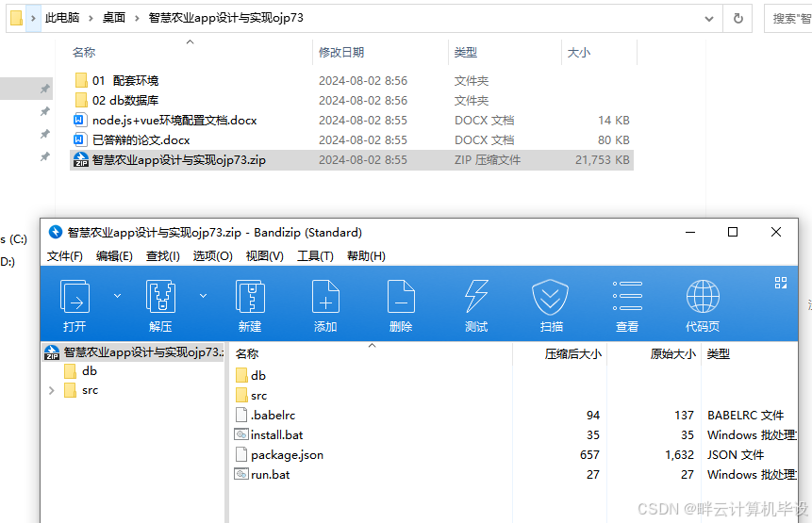Select 已答辩的论文.docx file name

[141, 140]
